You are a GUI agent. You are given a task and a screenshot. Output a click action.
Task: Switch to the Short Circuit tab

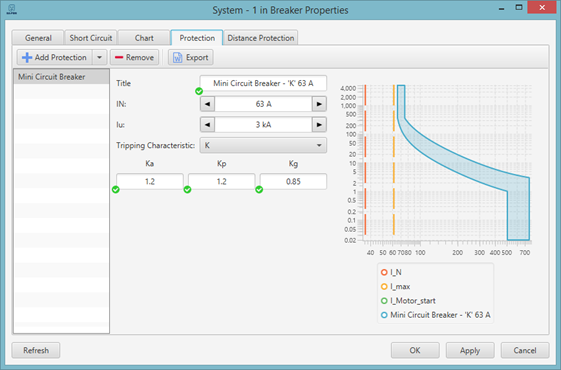pos(91,38)
